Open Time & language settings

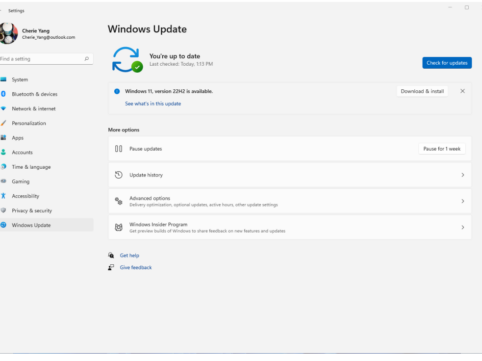point(46,167)
